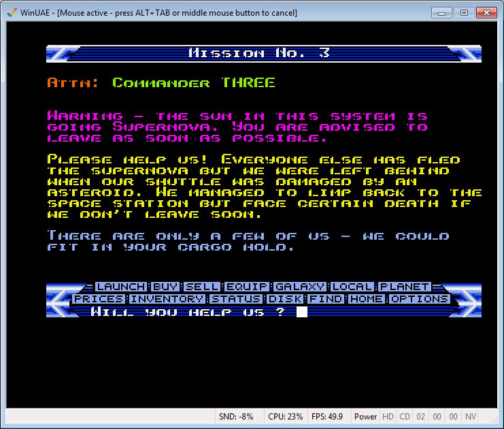Open the PRICES list
This screenshot has height=429, width=504.
(99, 299)
